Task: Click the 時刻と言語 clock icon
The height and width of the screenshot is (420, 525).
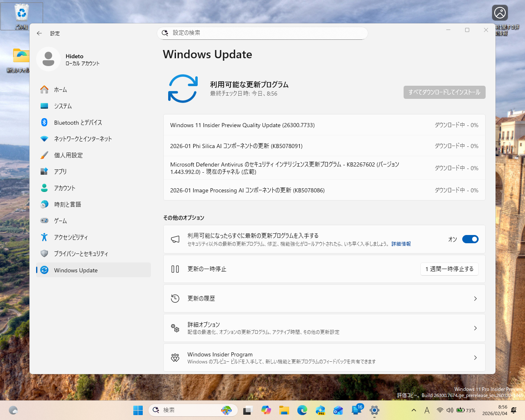Action: 44,204
